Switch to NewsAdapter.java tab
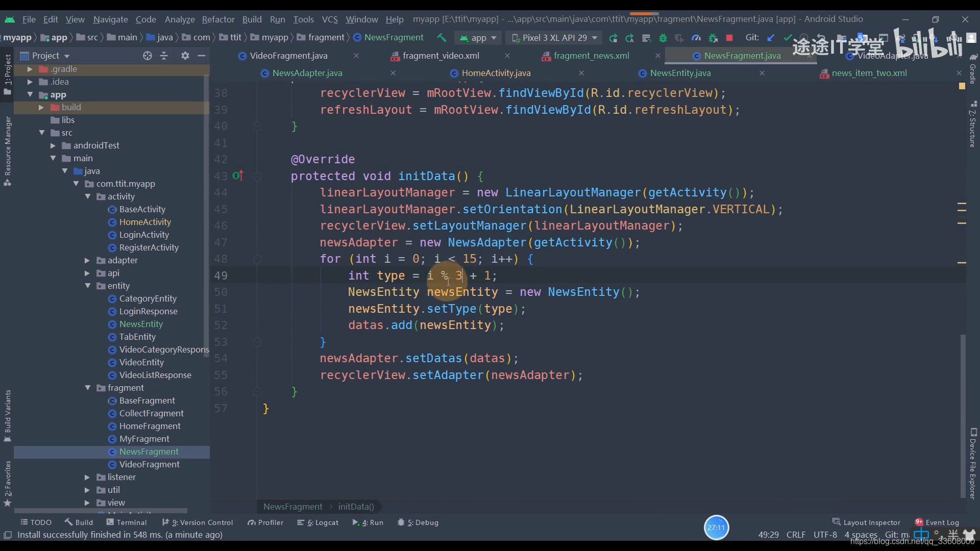980x551 pixels. [x=307, y=73]
